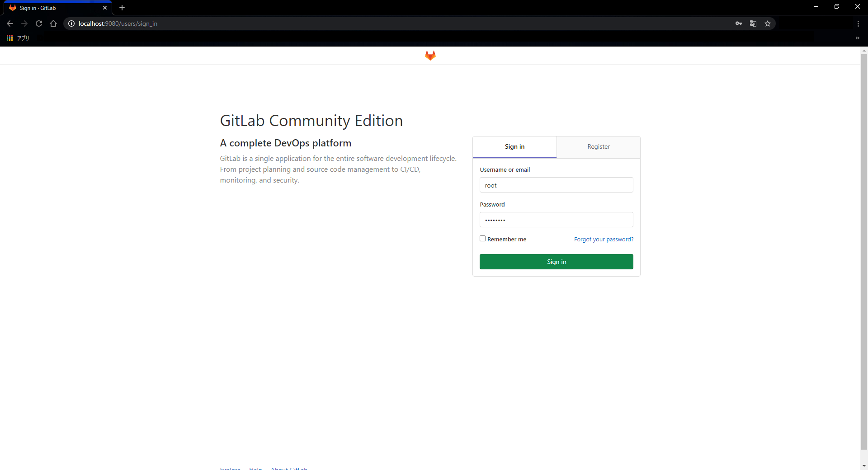Click the アプリ bookmarks label
The height and width of the screenshot is (470, 868).
23,38
